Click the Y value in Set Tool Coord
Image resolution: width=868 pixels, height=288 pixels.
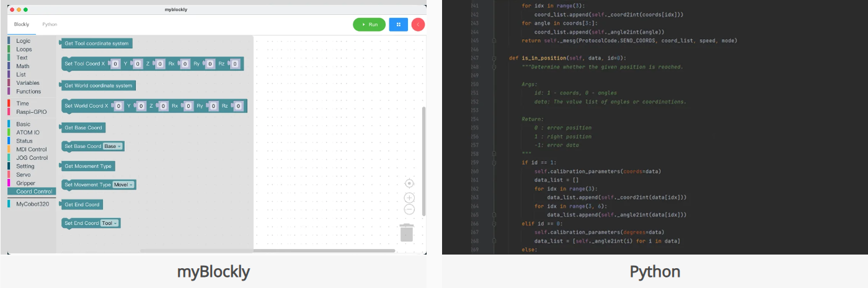138,64
